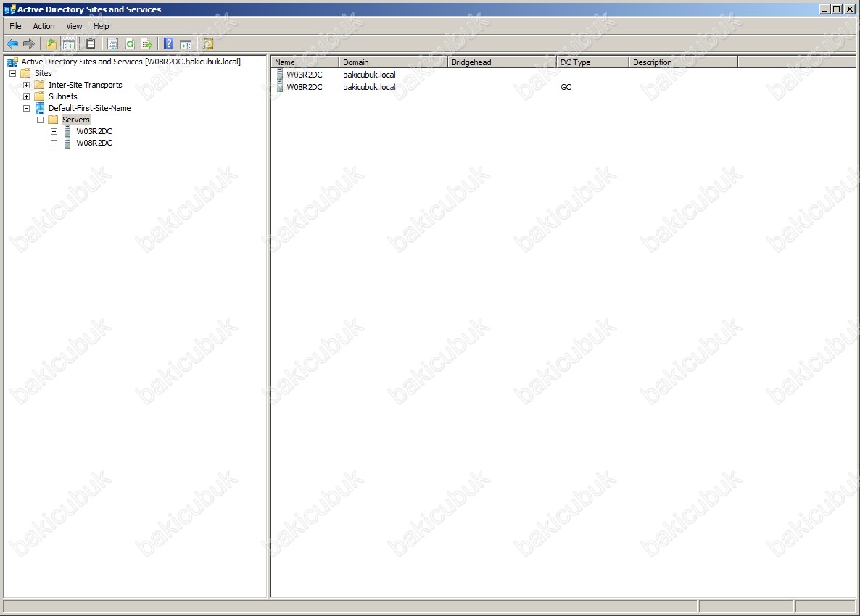Click the Default-First-Site-Name site icon
The image size is (860, 616).
(39, 108)
